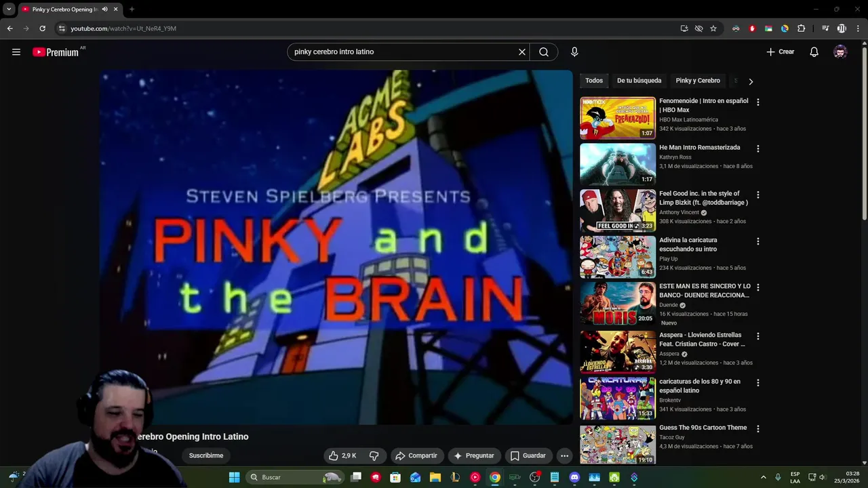The width and height of the screenshot is (868, 488).
Task: Click the Kathryn Ross channel name
Action: (x=675, y=157)
